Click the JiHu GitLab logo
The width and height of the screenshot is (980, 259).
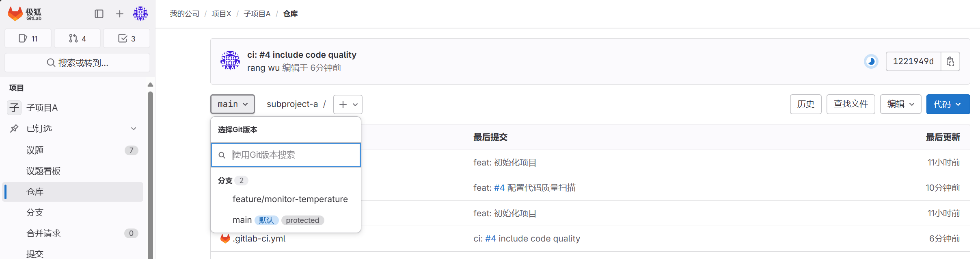click(24, 14)
